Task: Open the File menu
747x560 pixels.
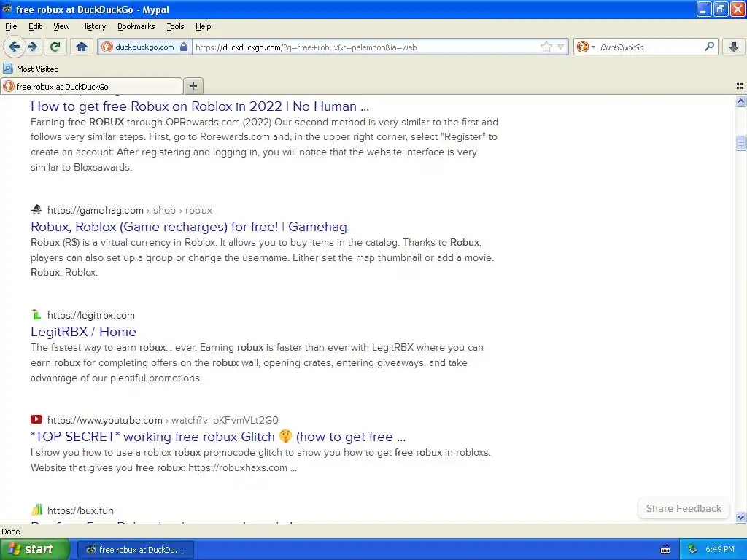Action: 11,26
